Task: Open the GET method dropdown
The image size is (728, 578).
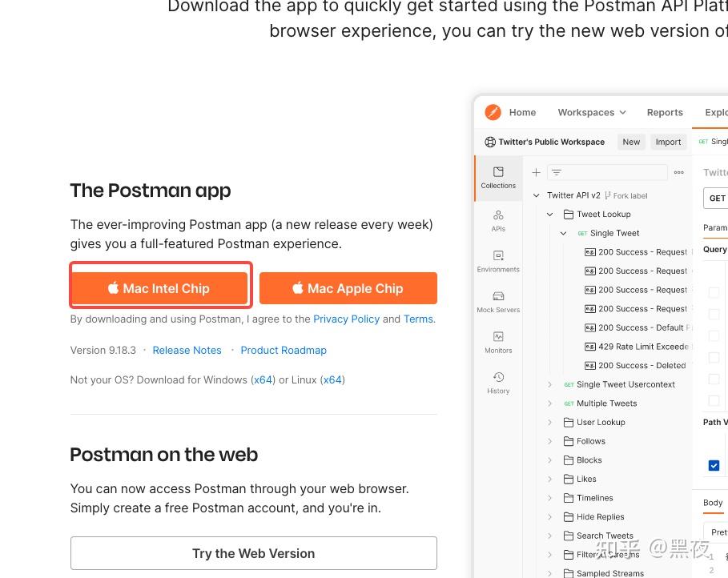Action: click(717, 199)
